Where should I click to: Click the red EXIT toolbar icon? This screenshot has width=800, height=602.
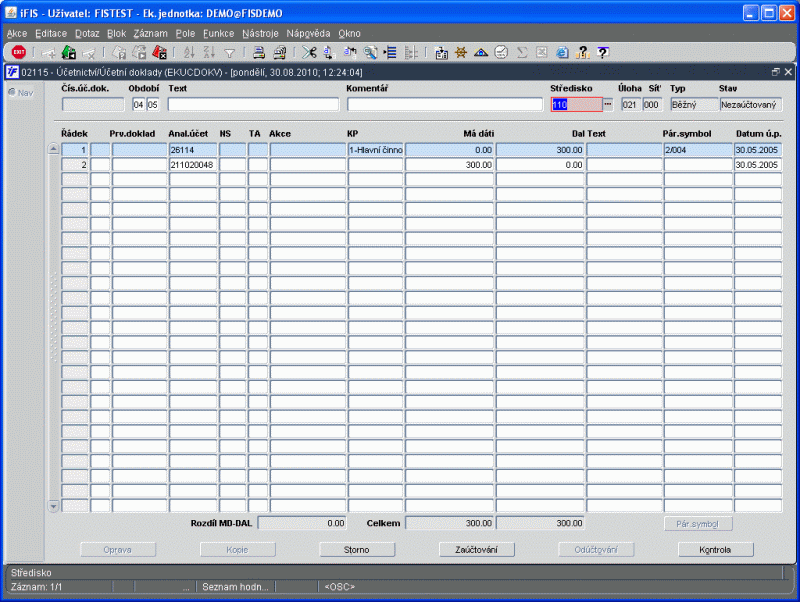[18, 52]
